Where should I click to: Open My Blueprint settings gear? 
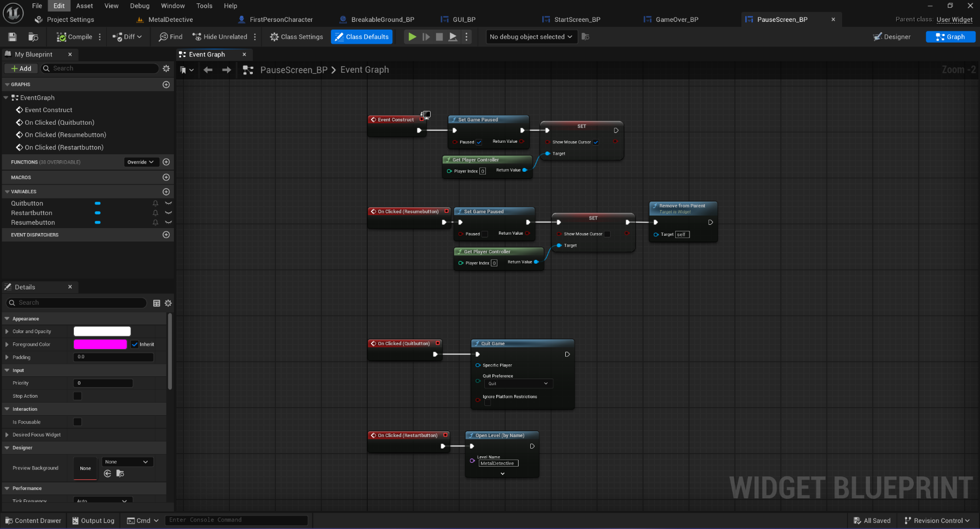coord(166,68)
